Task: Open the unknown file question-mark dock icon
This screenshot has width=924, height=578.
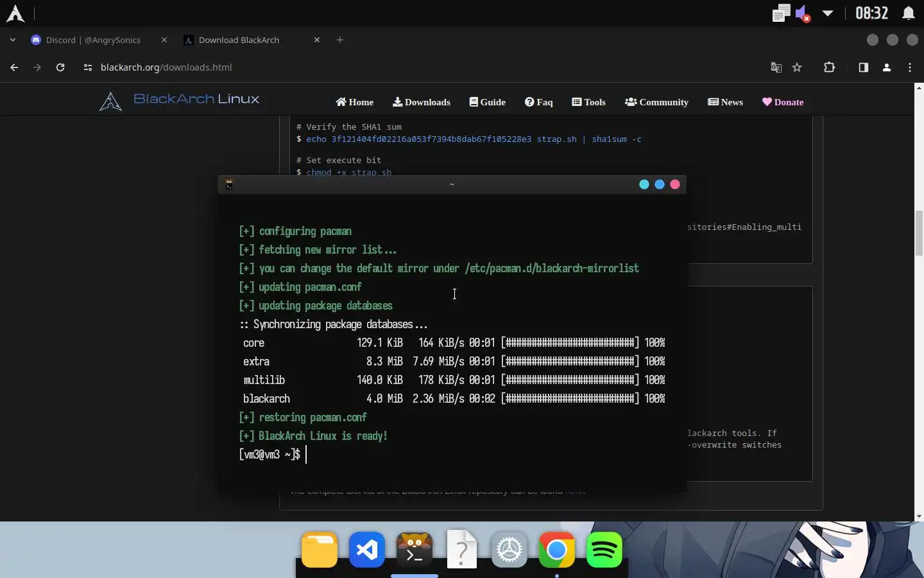Action: [462, 550]
